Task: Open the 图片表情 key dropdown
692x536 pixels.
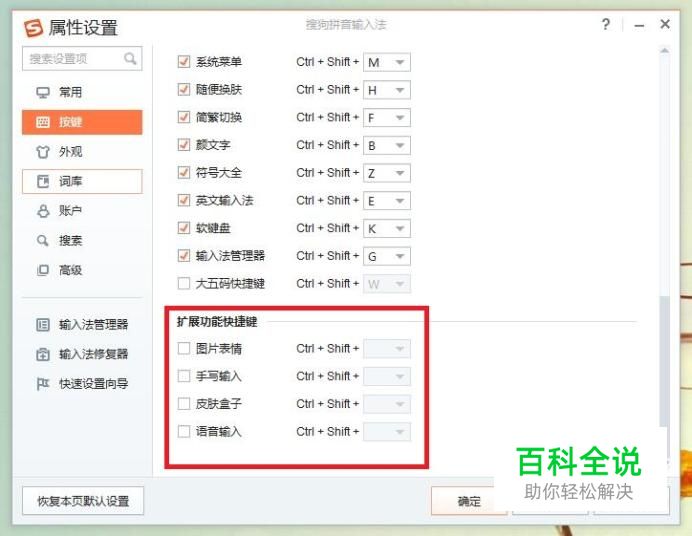Action: tap(387, 349)
